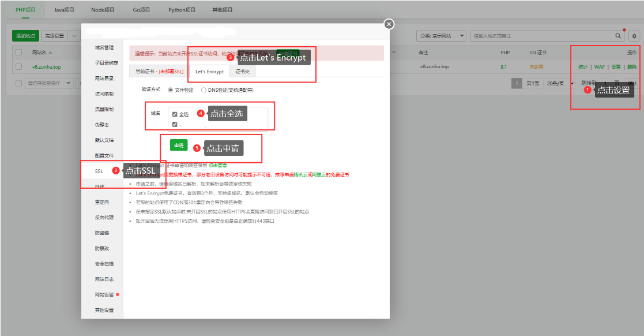Close the site settings dialog
The height and width of the screenshot is (336, 644).
coord(389,24)
